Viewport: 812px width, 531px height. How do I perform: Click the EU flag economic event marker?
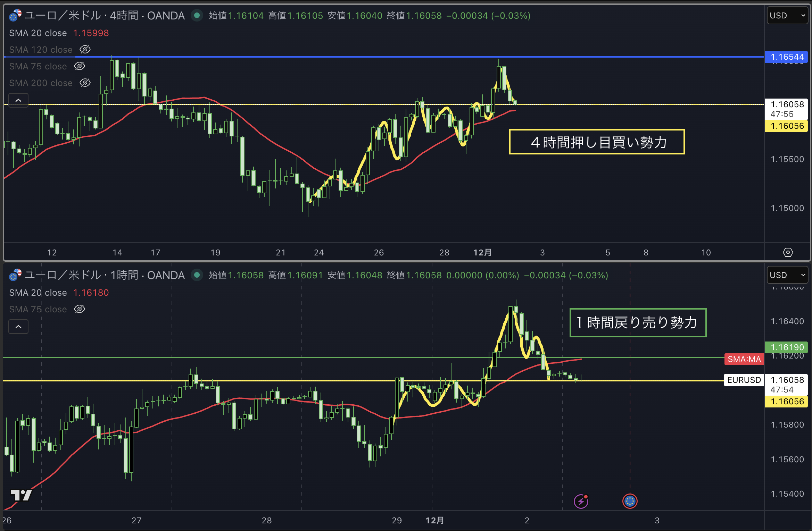coord(630,501)
